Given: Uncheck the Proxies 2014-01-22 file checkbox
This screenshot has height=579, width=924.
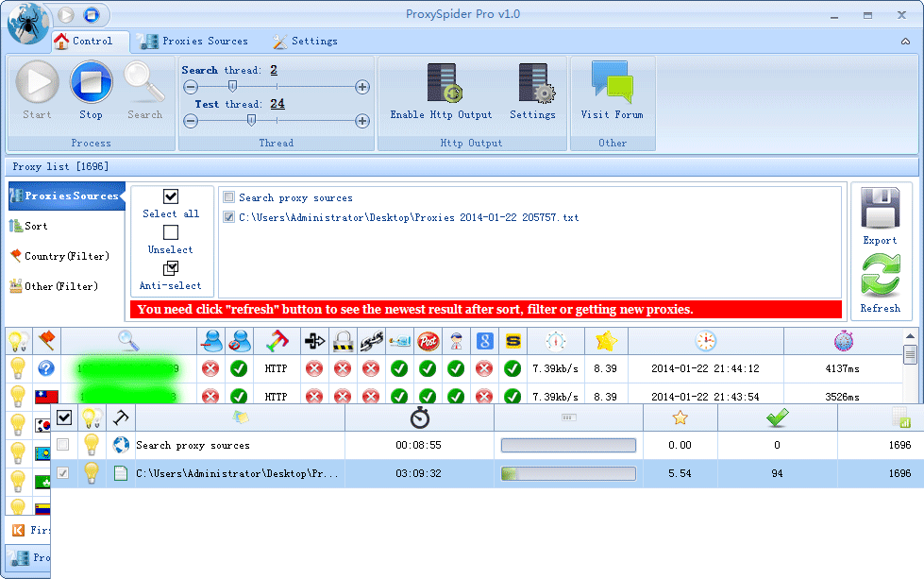Looking at the screenshot, I should coord(228,217).
